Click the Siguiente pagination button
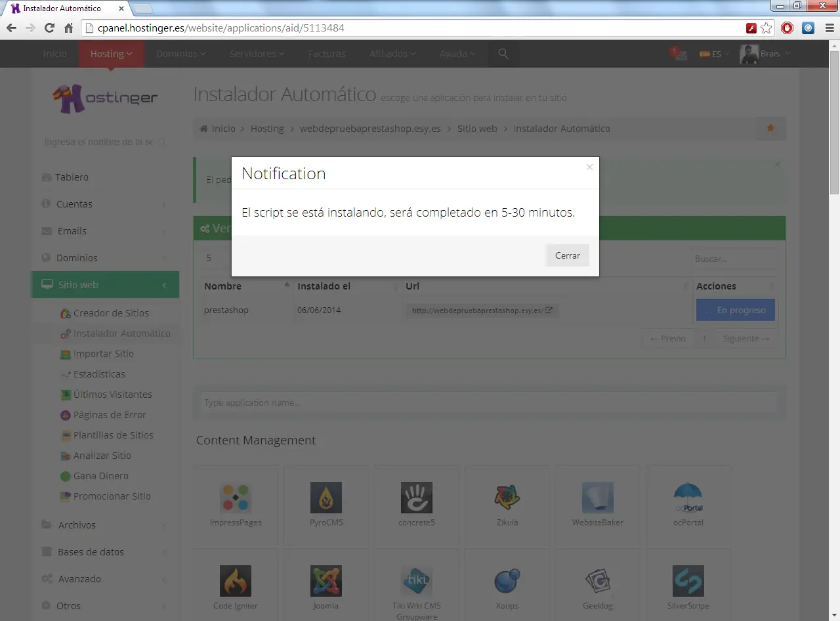840x621 pixels. tap(746, 339)
